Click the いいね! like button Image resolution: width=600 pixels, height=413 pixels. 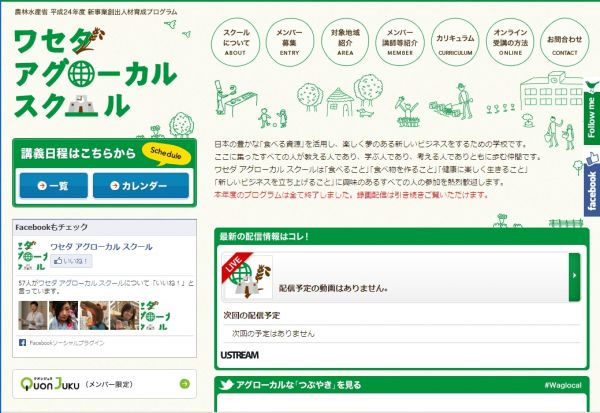[71, 261]
